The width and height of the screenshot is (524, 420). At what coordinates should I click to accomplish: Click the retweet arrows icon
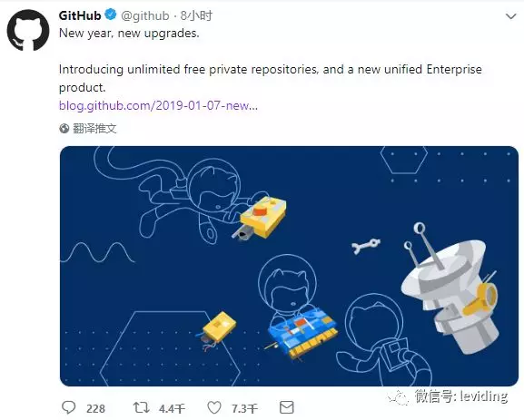pyautogui.click(x=141, y=407)
